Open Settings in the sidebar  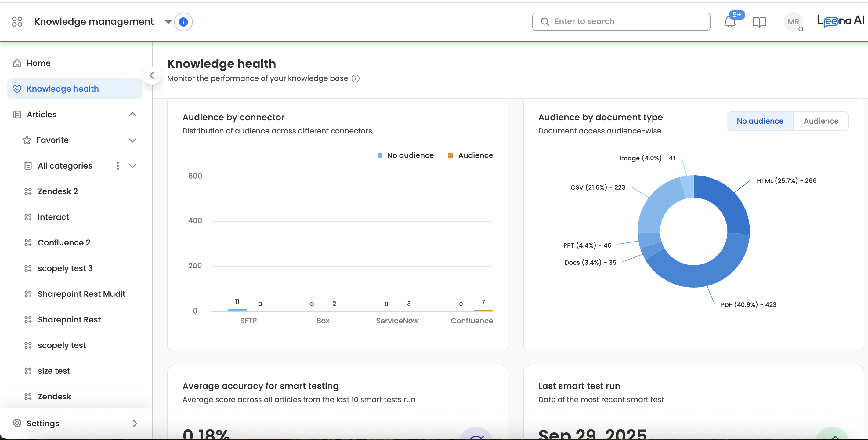point(43,423)
